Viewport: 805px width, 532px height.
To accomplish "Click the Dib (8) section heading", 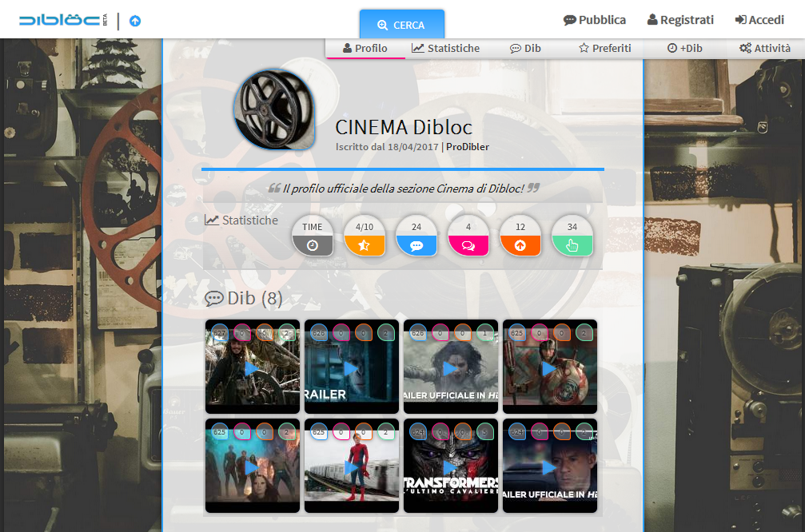I will tap(244, 298).
